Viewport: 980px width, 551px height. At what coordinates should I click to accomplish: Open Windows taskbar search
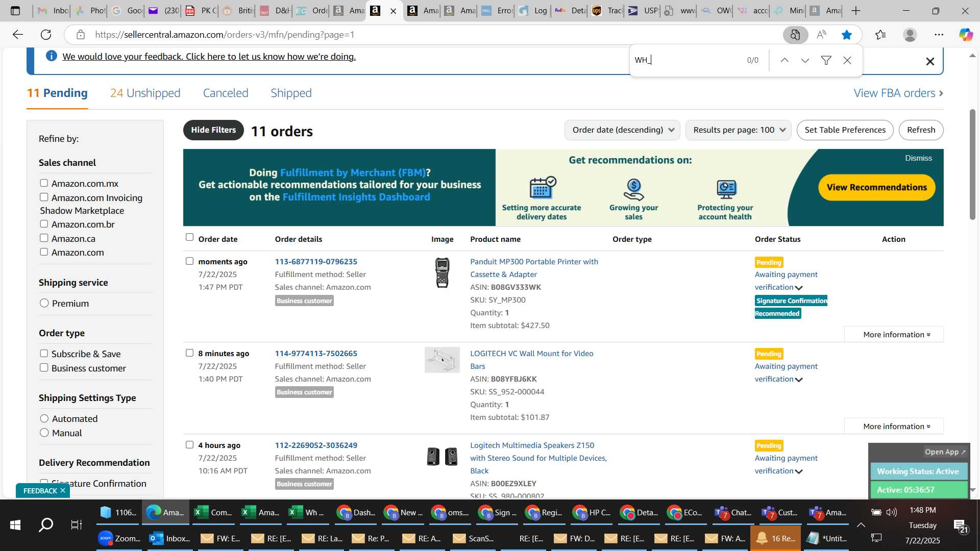click(46, 524)
